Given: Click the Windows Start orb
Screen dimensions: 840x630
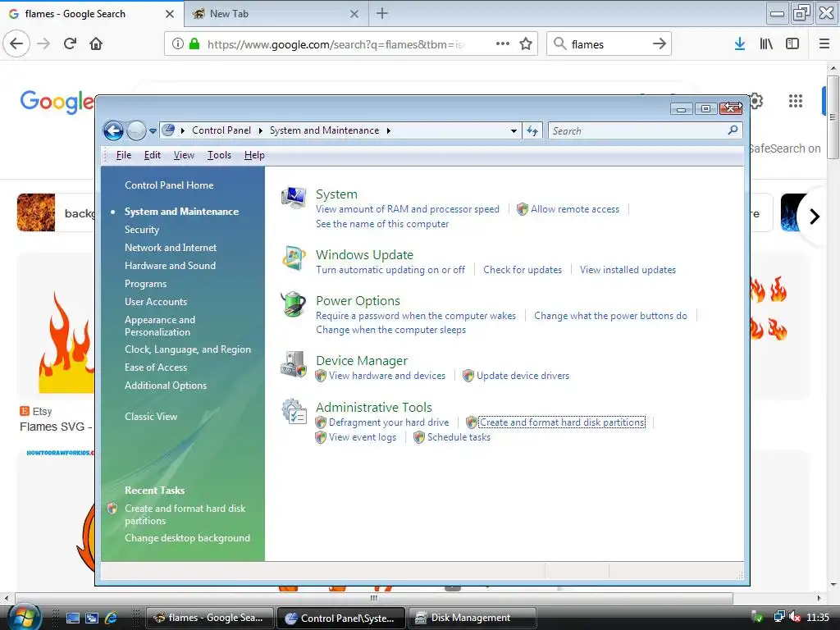Looking at the screenshot, I should (24, 617).
